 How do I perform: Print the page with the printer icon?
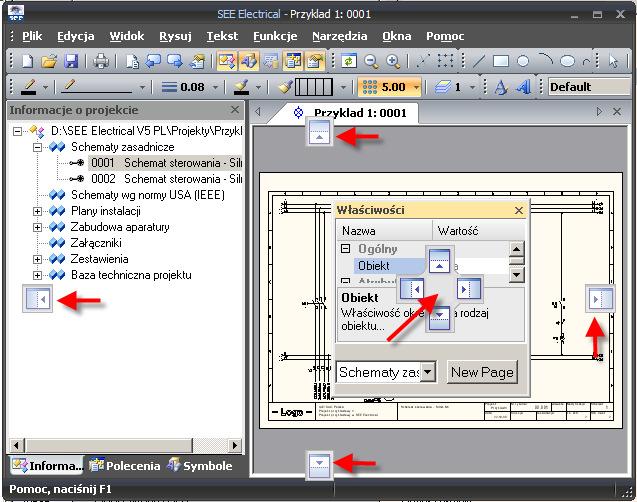101,61
